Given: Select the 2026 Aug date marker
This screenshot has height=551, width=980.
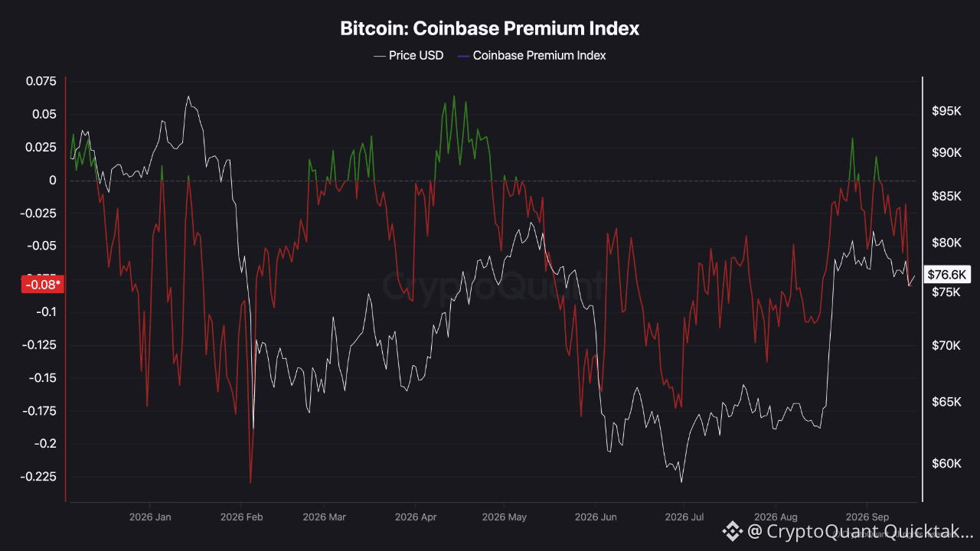Looking at the screenshot, I should click(776, 517).
